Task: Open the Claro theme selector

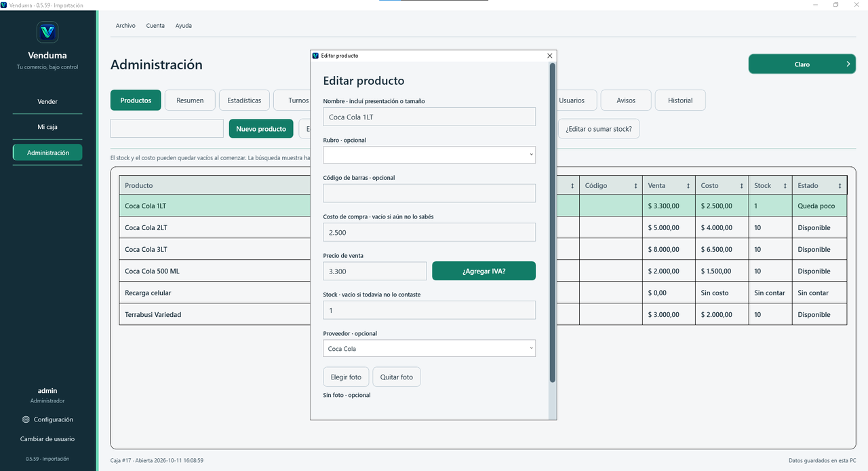Action: click(x=802, y=64)
